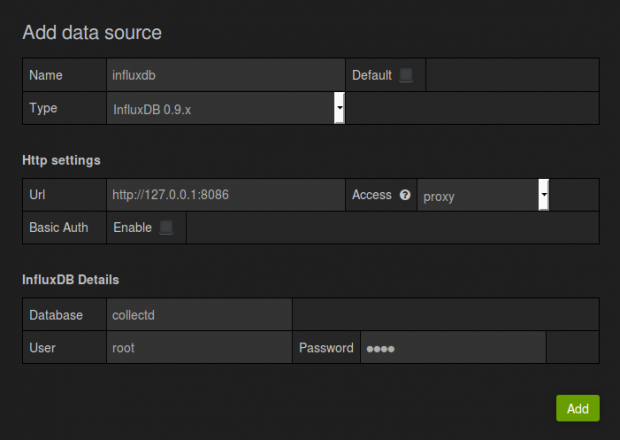Click the Enable label text
The width and height of the screenshot is (620, 440).
132,228
